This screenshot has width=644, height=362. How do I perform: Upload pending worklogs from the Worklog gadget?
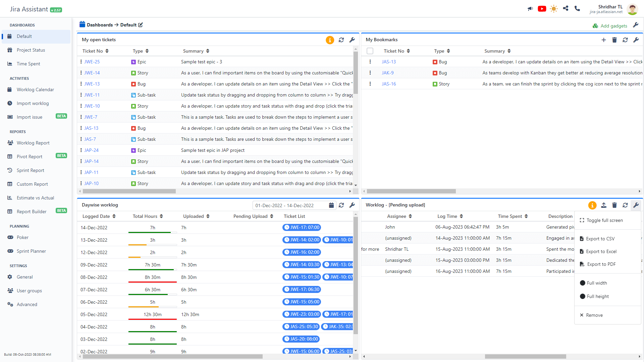(x=604, y=205)
